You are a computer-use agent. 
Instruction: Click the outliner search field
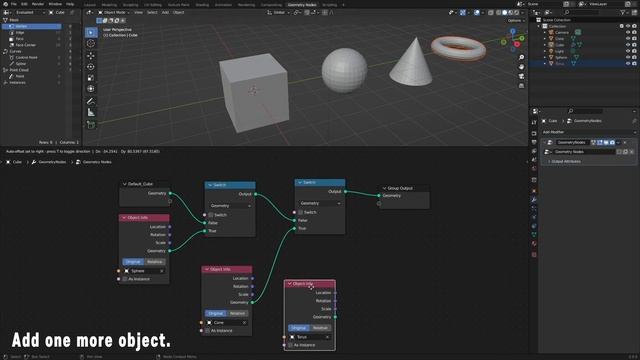pos(582,13)
